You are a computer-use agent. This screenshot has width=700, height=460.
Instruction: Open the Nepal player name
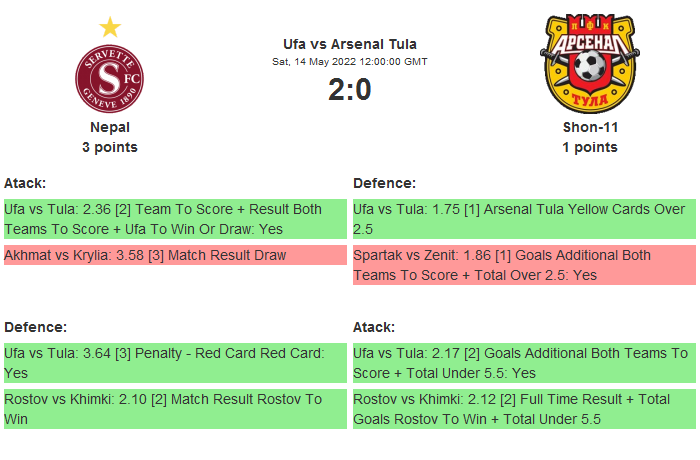pyautogui.click(x=110, y=127)
